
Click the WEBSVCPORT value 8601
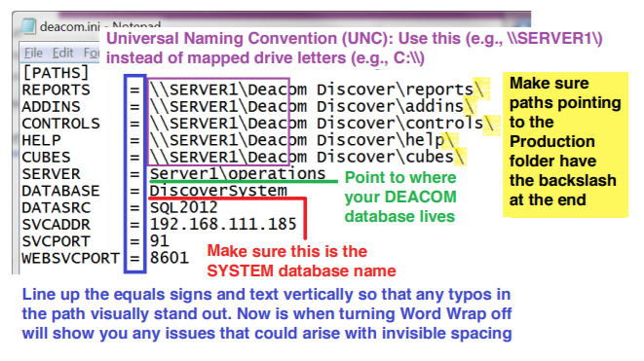pyautogui.click(x=170, y=258)
